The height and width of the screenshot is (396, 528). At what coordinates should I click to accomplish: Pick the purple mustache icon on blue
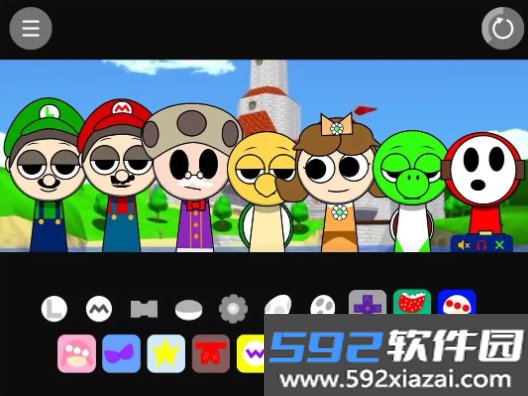click(x=121, y=354)
